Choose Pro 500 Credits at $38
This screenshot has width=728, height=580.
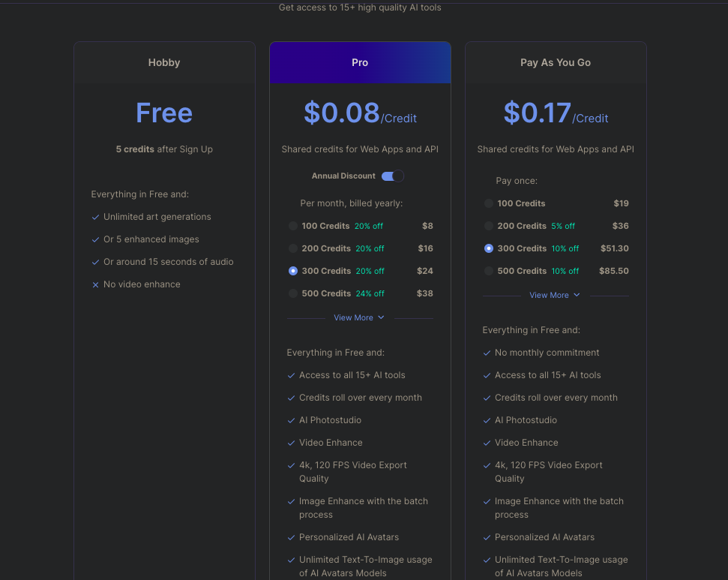click(x=293, y=293)
